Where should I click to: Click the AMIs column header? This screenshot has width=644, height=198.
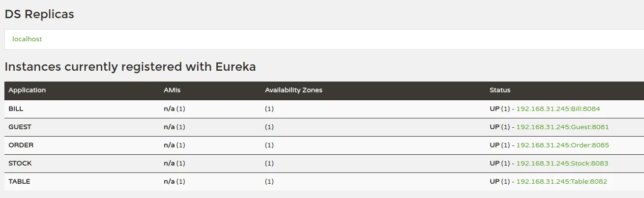pyautogui.click(x=172, y=90)
